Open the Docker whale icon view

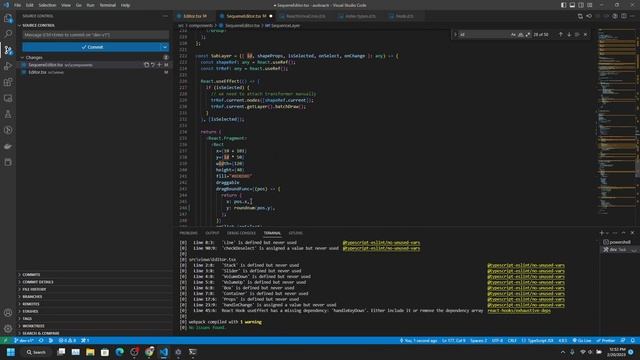coord(8,146)
